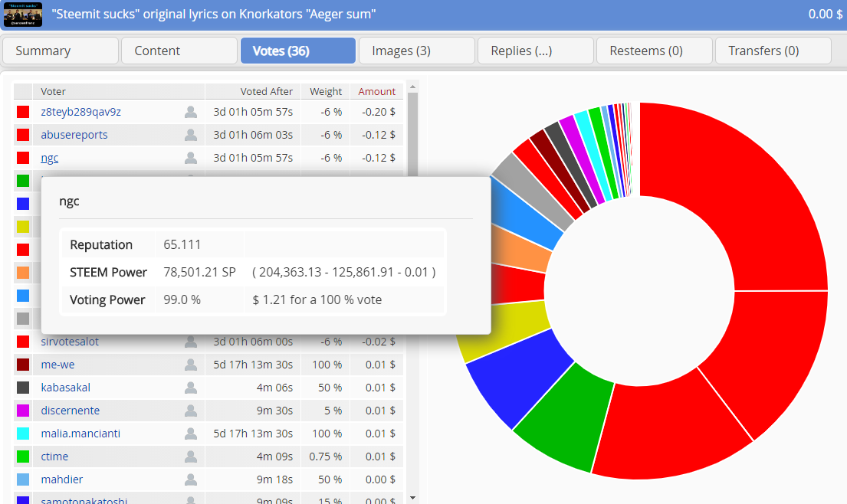Open kabasakal voter link
This screenshot has height=504, width=847.
(65, 388)
